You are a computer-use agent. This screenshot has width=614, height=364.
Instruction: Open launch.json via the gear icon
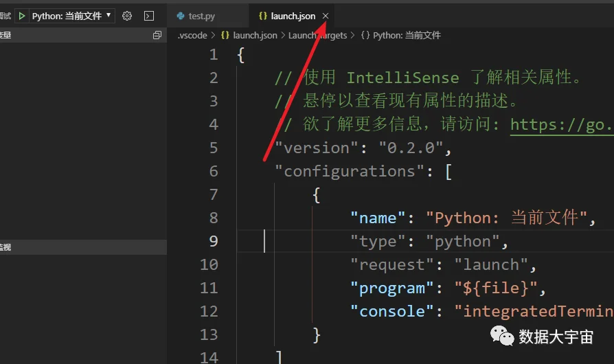pos(127,16)
